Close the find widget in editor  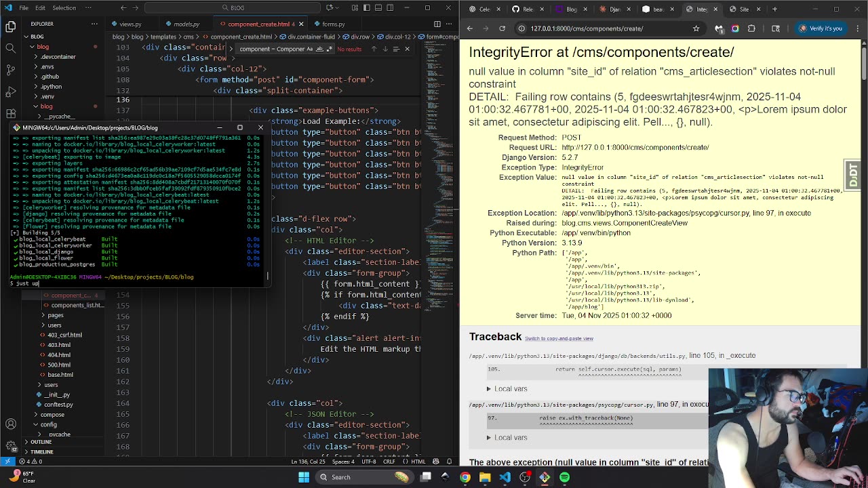click(407, 49)
